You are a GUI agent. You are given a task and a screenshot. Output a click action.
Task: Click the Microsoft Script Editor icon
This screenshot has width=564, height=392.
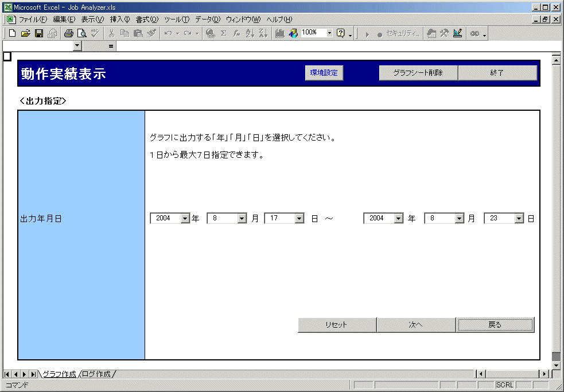475,33
